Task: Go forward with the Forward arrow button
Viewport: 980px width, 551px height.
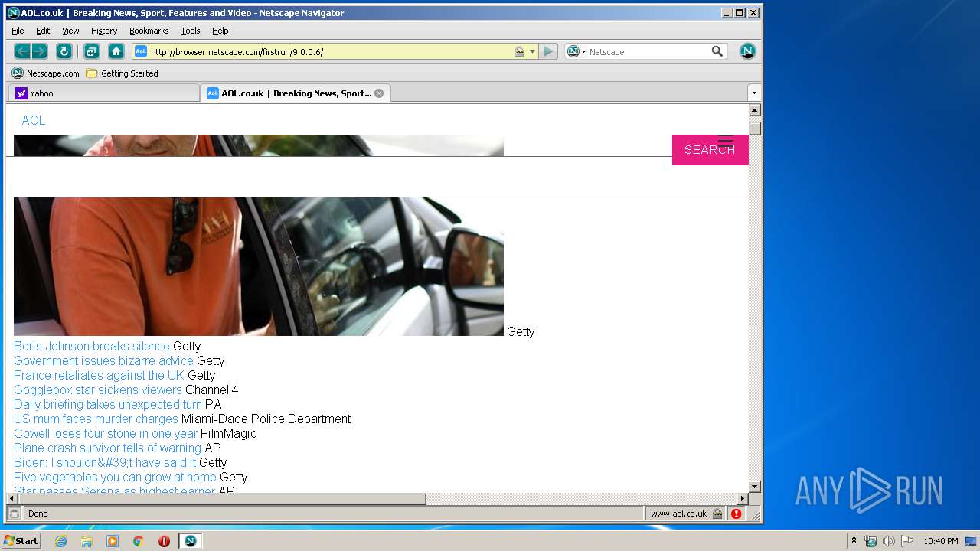Action: 40,51
